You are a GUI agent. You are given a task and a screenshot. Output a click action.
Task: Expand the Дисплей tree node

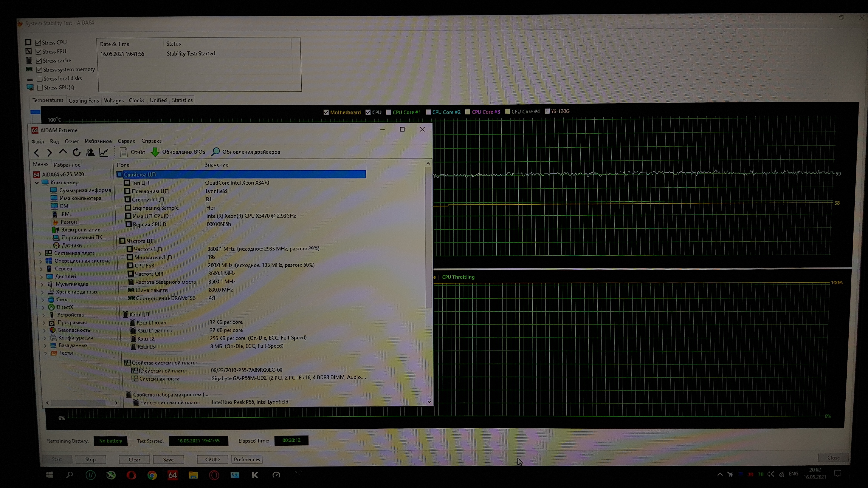point(42,276)
